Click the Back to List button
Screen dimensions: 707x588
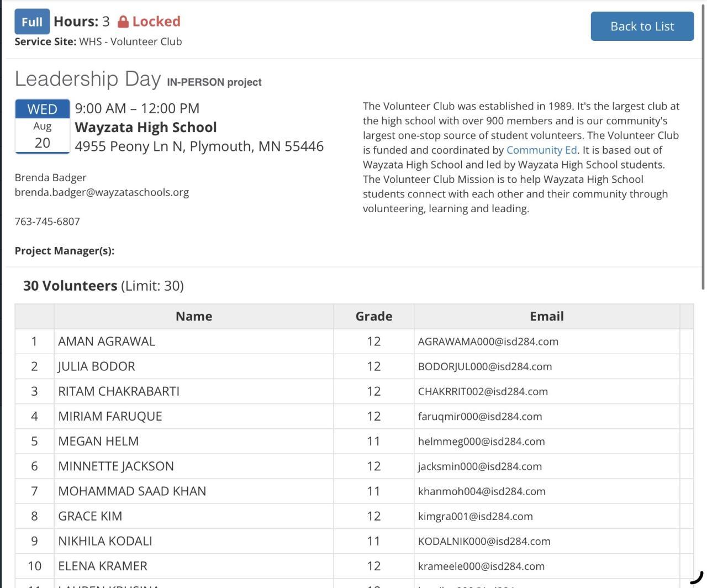tap(642, 27)
